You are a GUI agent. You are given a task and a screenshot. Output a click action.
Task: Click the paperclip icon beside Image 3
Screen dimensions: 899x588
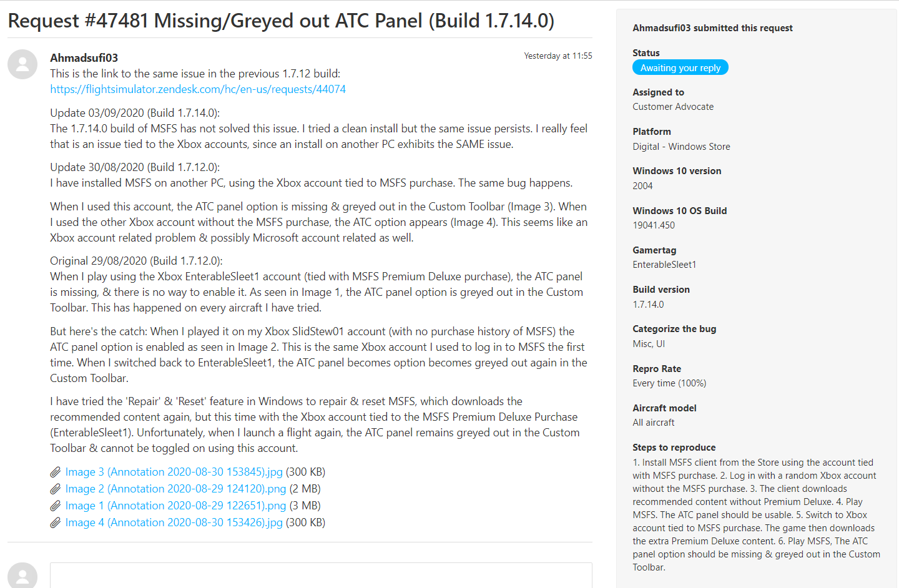coord(56,473)
